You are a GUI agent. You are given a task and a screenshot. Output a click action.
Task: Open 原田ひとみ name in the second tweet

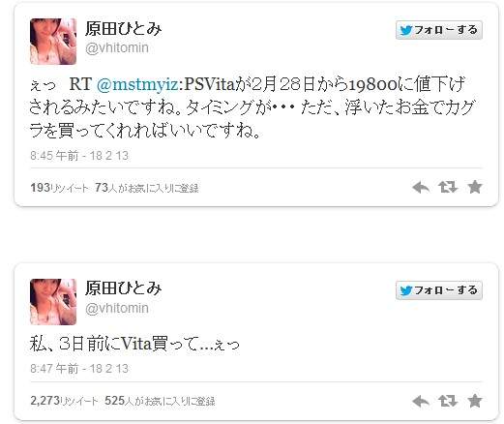pyautogui.click(x=124, y=288)
